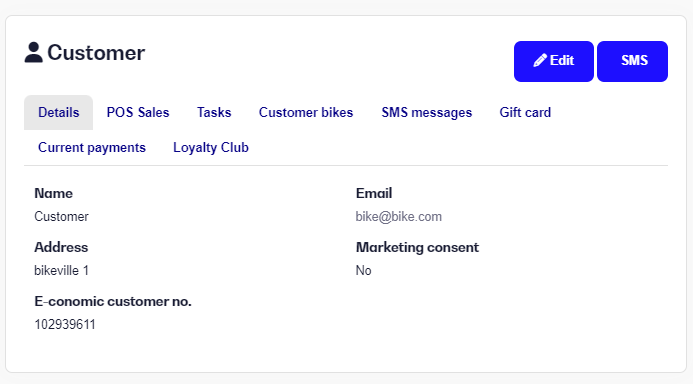Viewport: 693px width, 384px height.
Task: View the SMS messages tab
Action: coord(426,113)
